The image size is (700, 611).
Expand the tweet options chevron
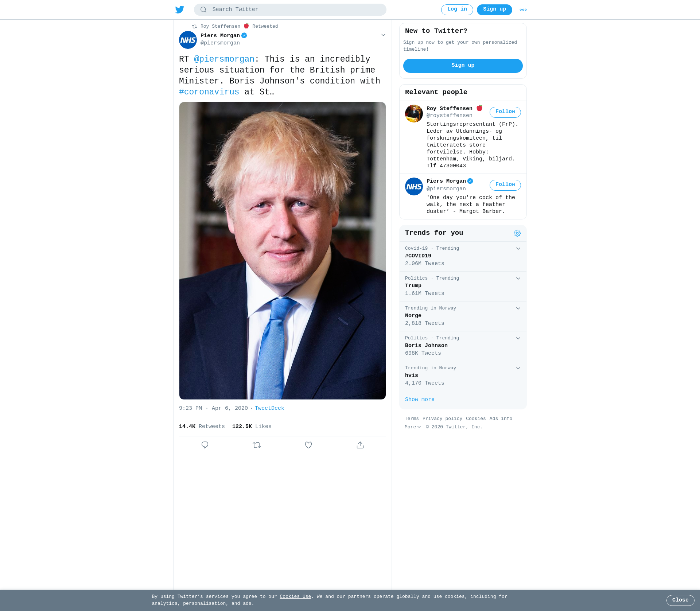click(383, 35)
